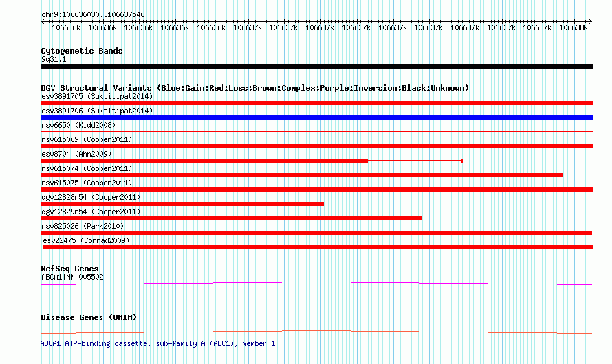The image size is (612, 364).
Task: Click the ruler's right end arrow
Action: pos(591,21)
